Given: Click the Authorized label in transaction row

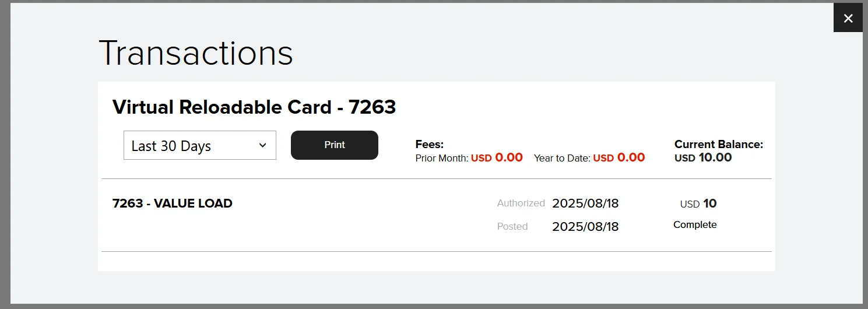Looking at the screenshot, I should pos(521,203).
